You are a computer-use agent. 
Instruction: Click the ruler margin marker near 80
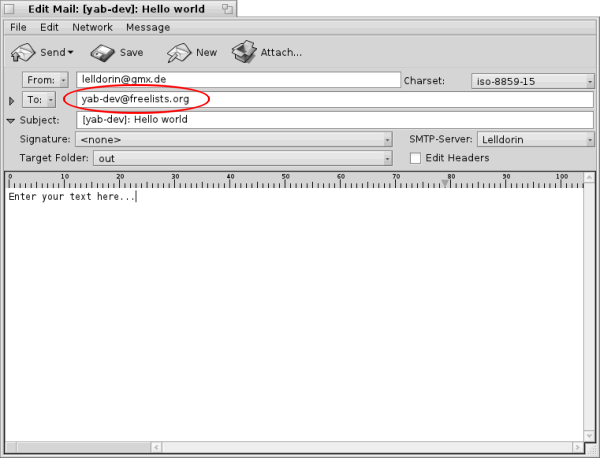click(446, 182)
